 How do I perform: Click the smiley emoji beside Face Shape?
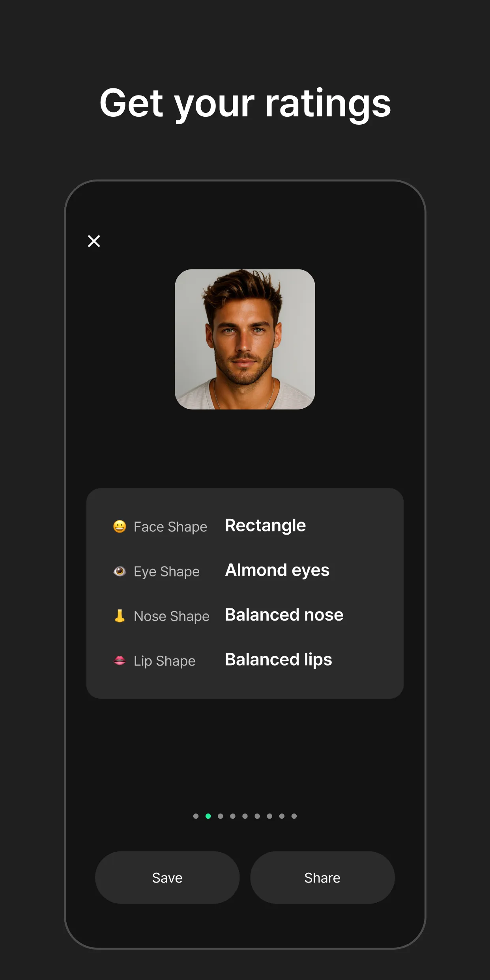[120, 526]
